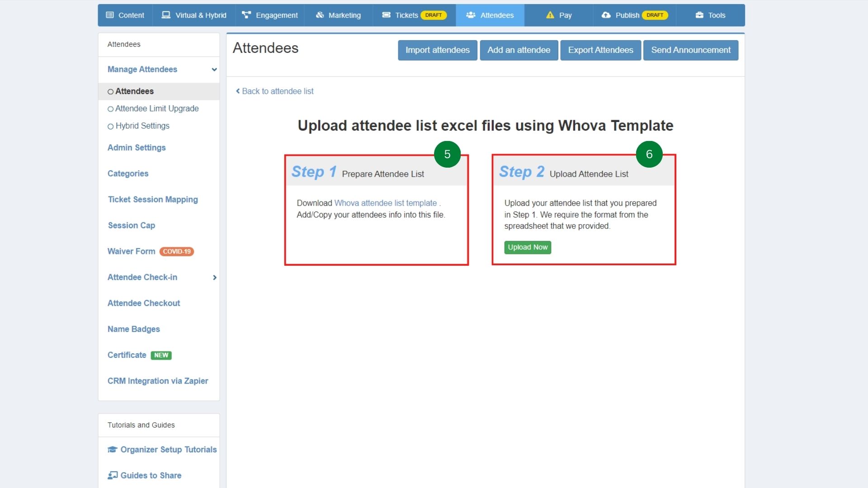The image size is (868, 488).
Task: Click the COVID-19 badge
Action: pyautogui.click(x=177, y=252)
